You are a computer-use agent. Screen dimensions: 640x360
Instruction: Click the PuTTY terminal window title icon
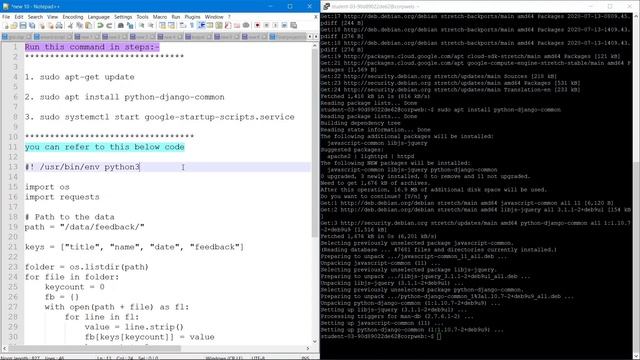point(326,6)
